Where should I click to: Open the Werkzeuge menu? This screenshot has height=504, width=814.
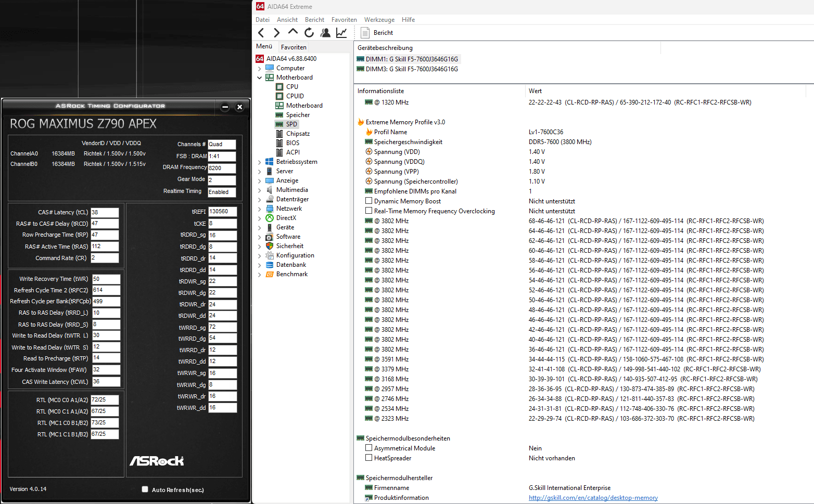click(x=379, y=20)
